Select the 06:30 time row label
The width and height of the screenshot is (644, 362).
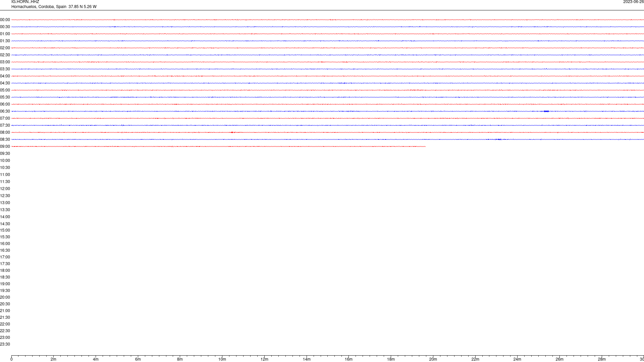tap(5, 111)
